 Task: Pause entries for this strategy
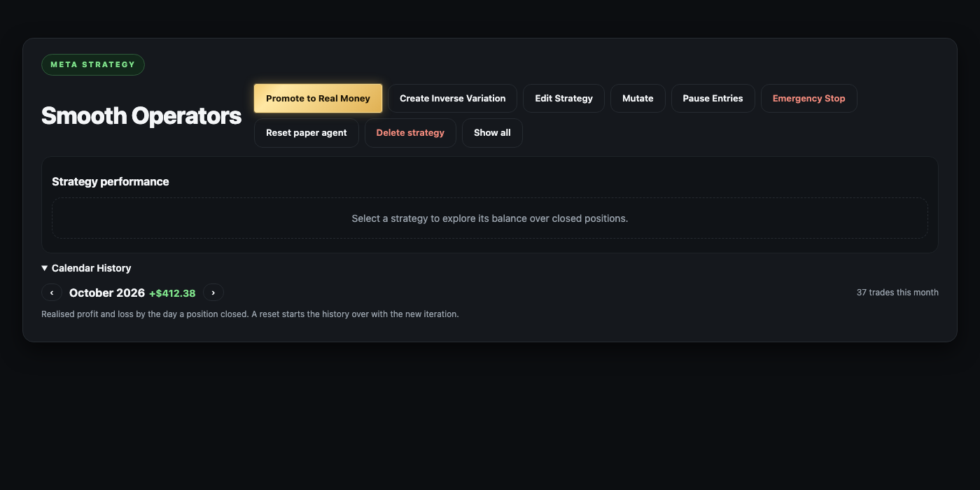pyautogui.click(x=713, y=99)
